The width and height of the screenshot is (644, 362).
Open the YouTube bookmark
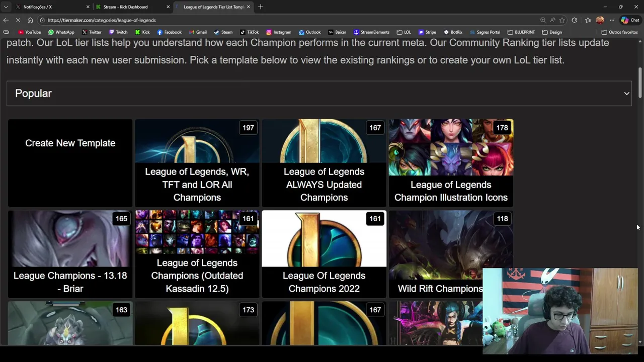30,32
